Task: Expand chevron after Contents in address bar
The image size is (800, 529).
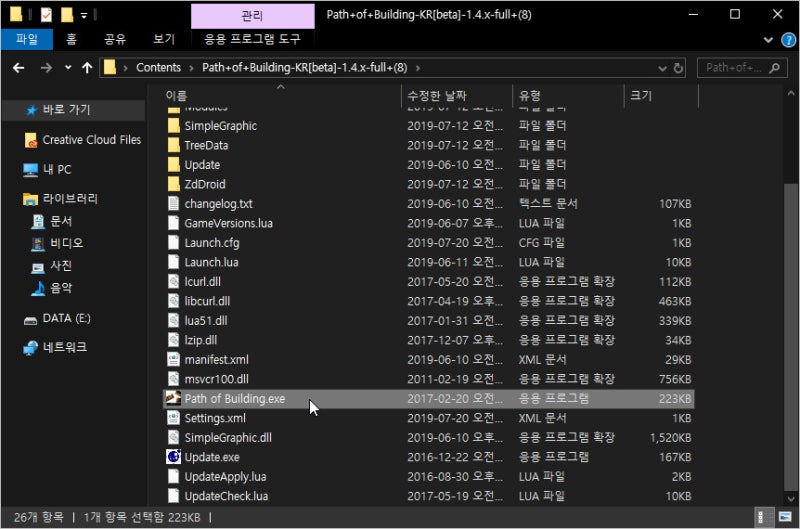Action: click(191, 68)
